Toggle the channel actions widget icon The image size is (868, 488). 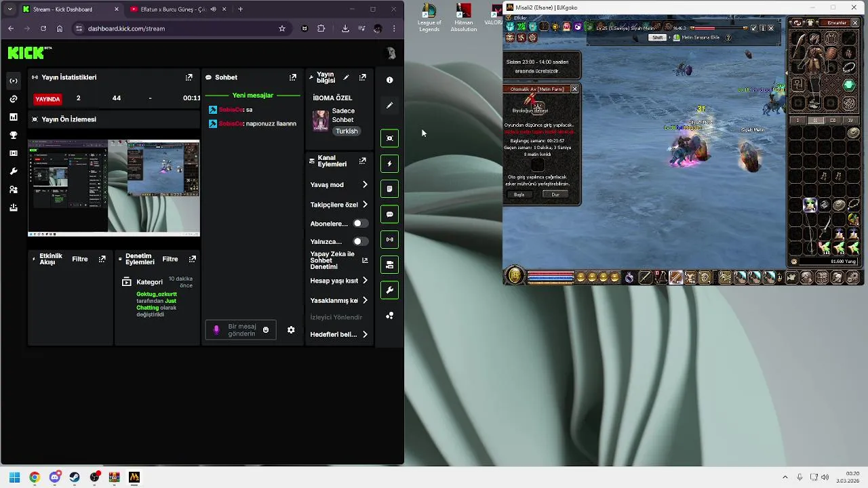coord(389,265)
